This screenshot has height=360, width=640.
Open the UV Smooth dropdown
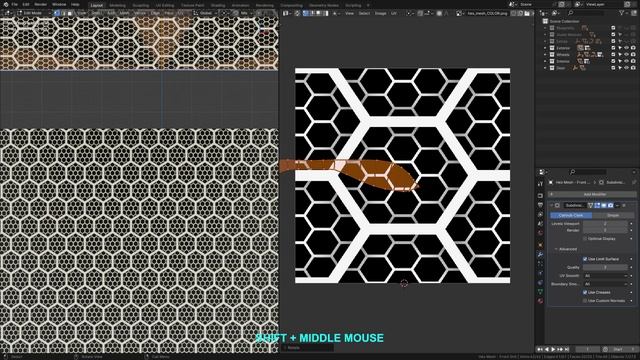point(605,276)
